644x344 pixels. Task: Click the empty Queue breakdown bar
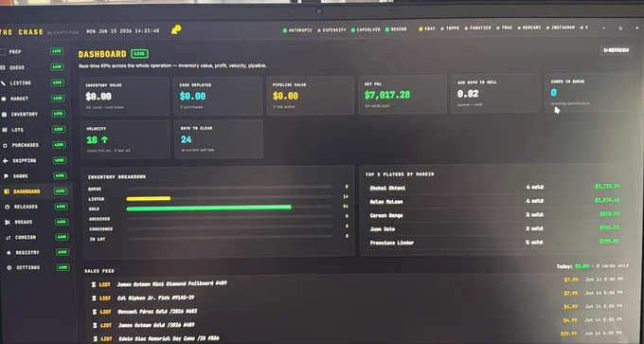click(229, 188)
